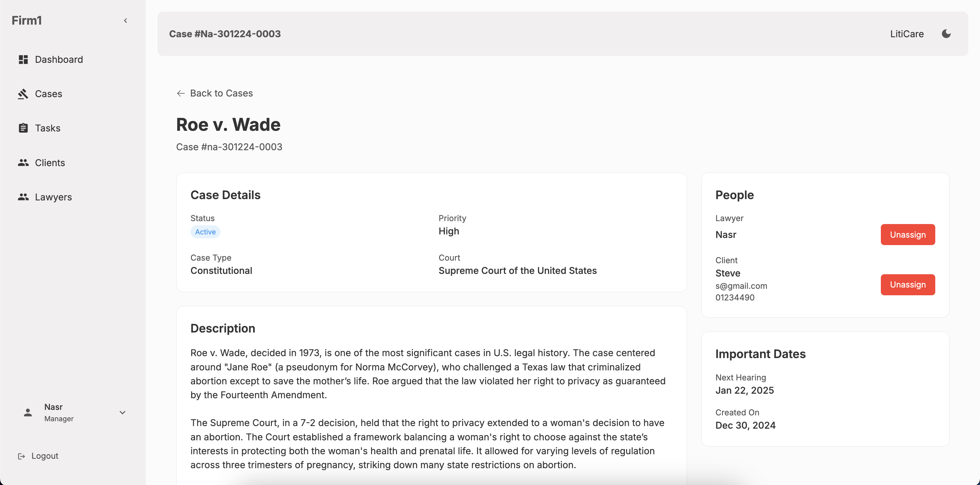
Task: Toggle dark mode with the moon icon
Action: 946,34
